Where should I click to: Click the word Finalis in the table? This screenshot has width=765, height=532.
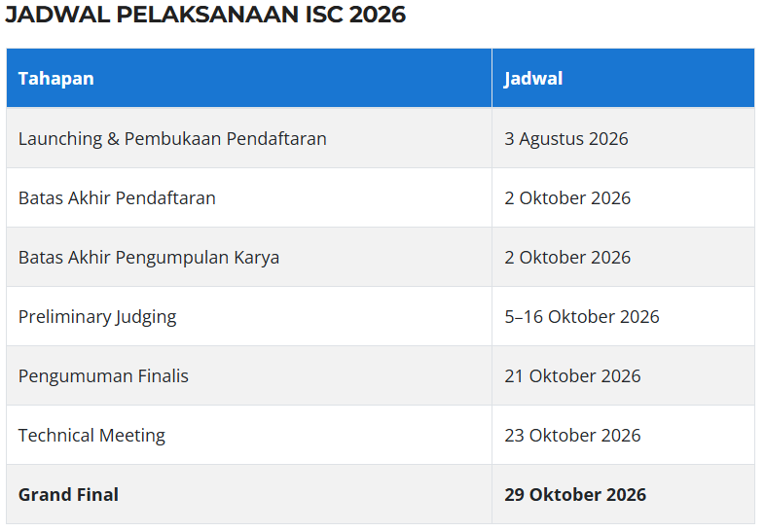click(x=163, y=376)
